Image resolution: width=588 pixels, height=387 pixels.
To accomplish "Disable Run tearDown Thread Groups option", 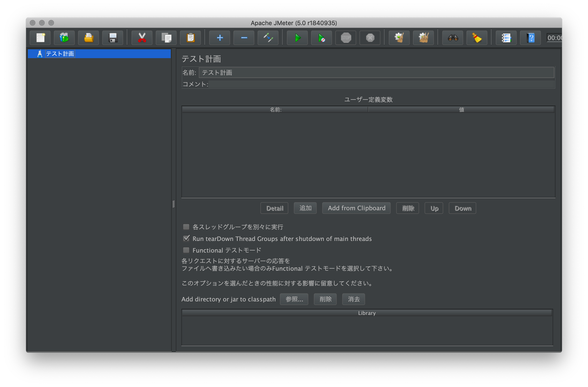I will [186, 239].
